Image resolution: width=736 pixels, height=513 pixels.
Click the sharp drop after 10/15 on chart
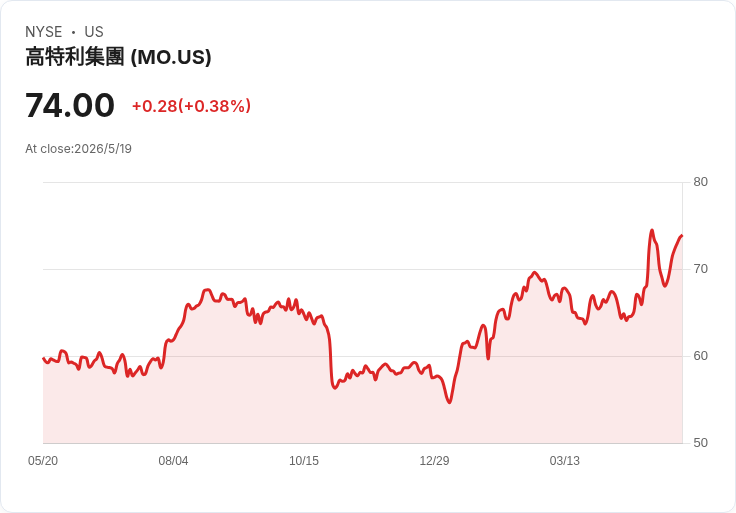pos(330,357)
